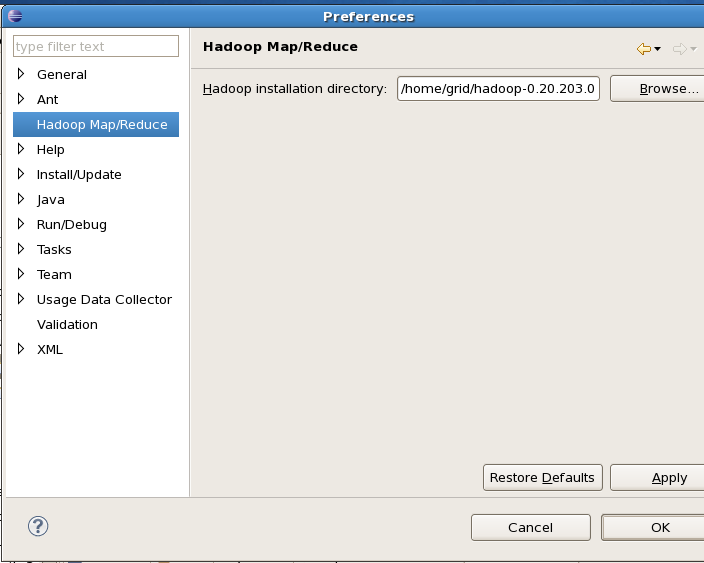The image size is (704, 563).
Task: Click the Cancel button
Action: [531, 528]
